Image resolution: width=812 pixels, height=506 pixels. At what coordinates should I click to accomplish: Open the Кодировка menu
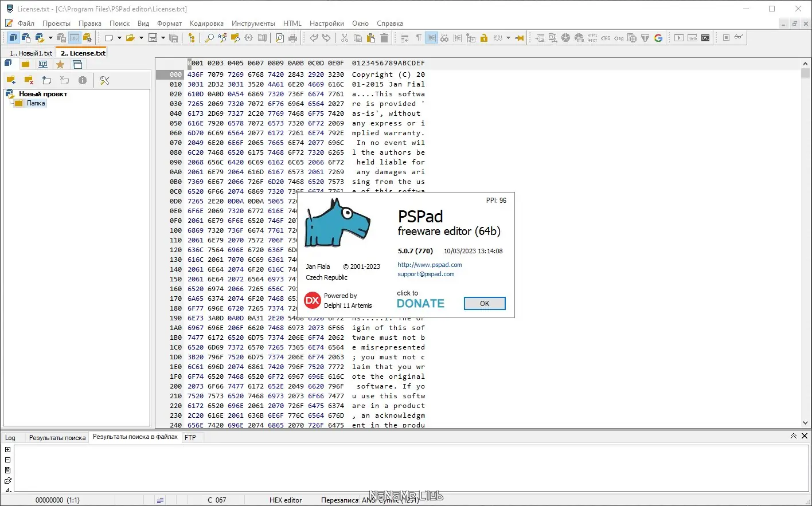click(x=206, y=23)
